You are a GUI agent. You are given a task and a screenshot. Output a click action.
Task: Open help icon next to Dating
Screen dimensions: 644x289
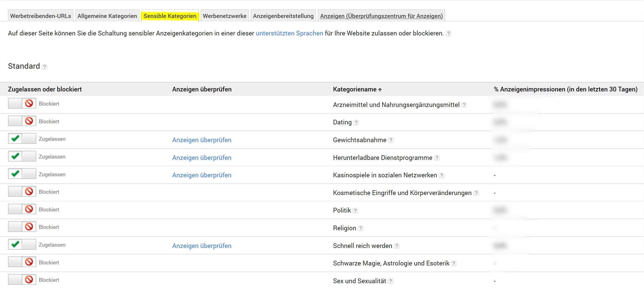[356, 122]
